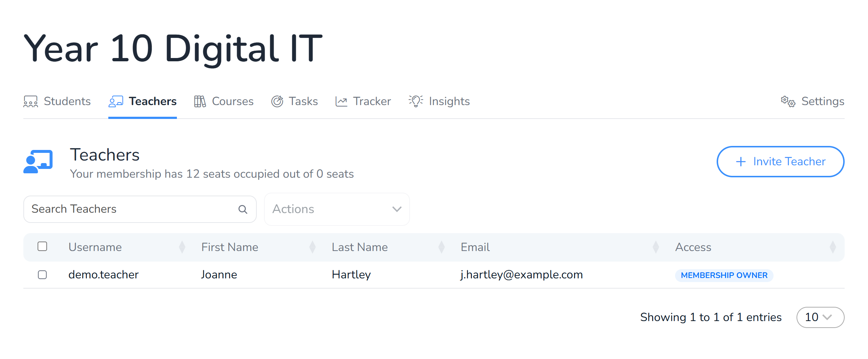Click the Invite Teacher button

[x=780, y=162]
